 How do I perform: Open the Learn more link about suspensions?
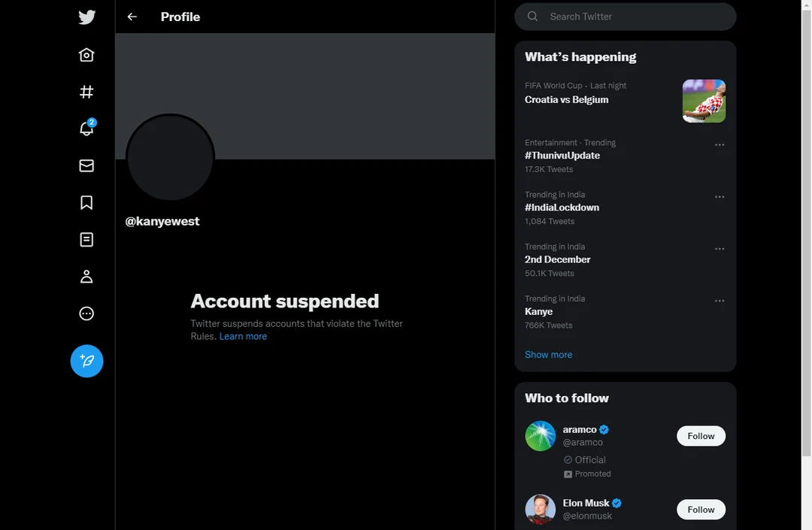click(x=243, y=336)
